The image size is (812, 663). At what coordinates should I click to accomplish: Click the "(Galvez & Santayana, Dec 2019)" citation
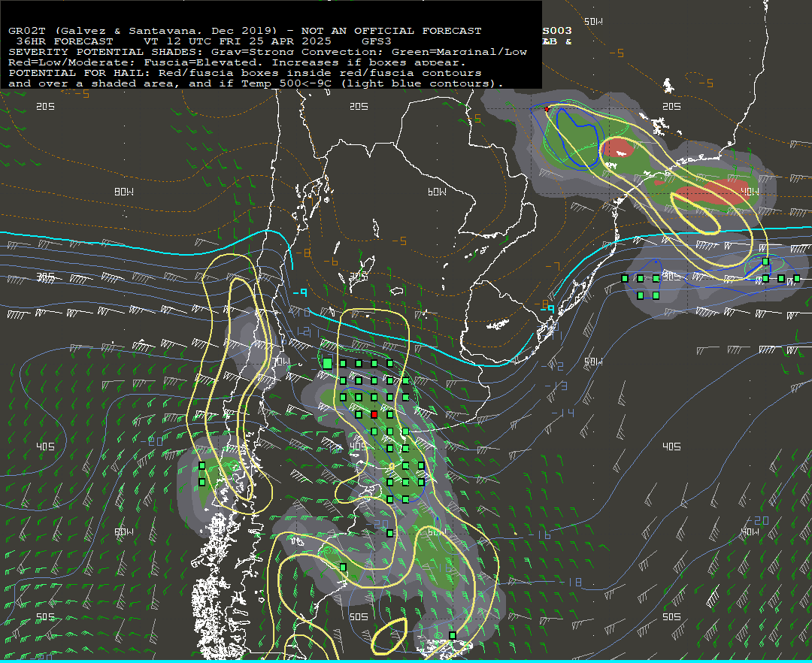tap(165, 31)
